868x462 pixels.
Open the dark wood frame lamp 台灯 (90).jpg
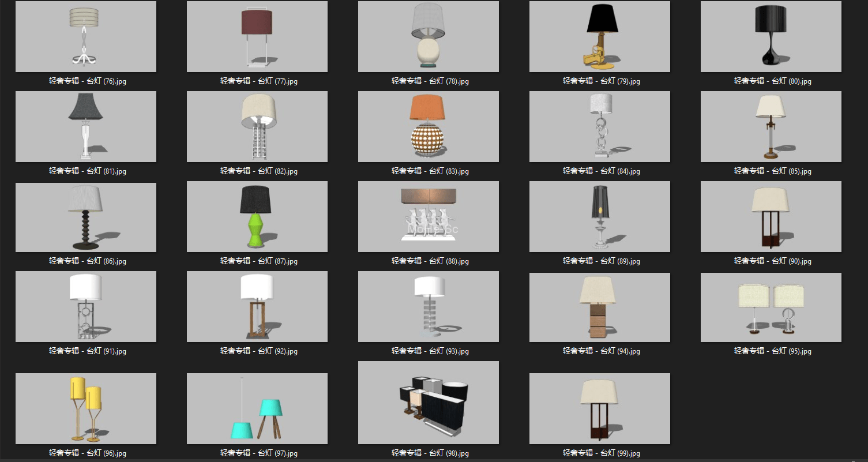coord(771,216)
